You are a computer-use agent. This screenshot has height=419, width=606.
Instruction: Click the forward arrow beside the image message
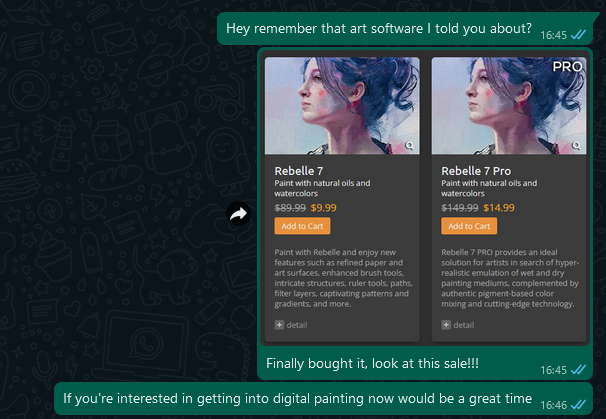[238, 214]
